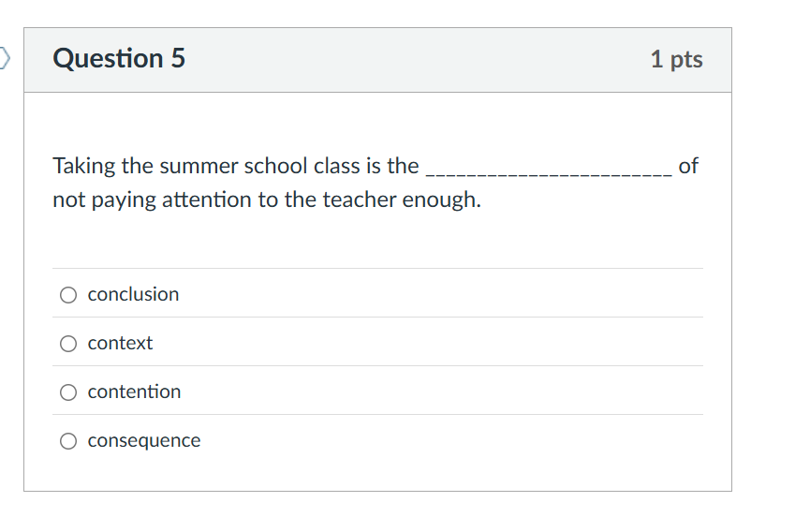Screen dimensions: 810x532
Task: Click the "conclusion" answer label text
Action: click(133, 294)
